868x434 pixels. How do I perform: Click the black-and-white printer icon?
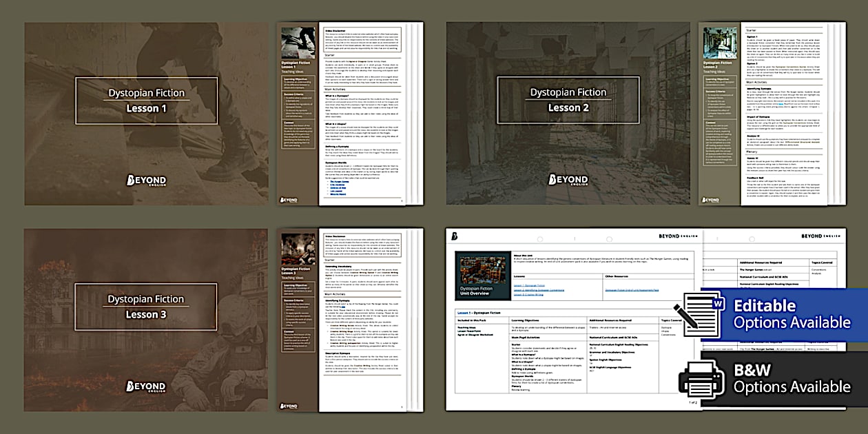tap(701, 379)
